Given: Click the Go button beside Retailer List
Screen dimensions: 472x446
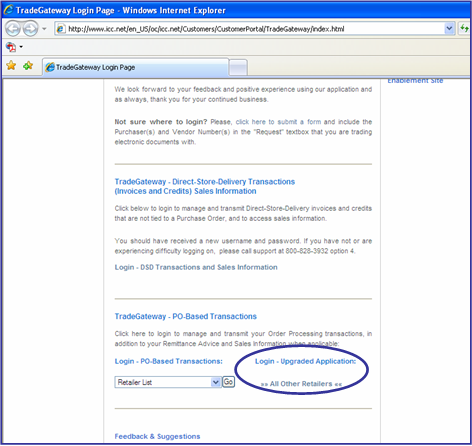Looking at the screenshot, I should pos(228,382).
